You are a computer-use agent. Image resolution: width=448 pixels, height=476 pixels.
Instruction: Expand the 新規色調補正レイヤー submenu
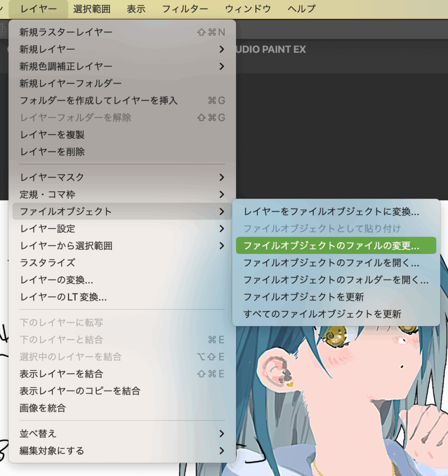pos(122,66)
